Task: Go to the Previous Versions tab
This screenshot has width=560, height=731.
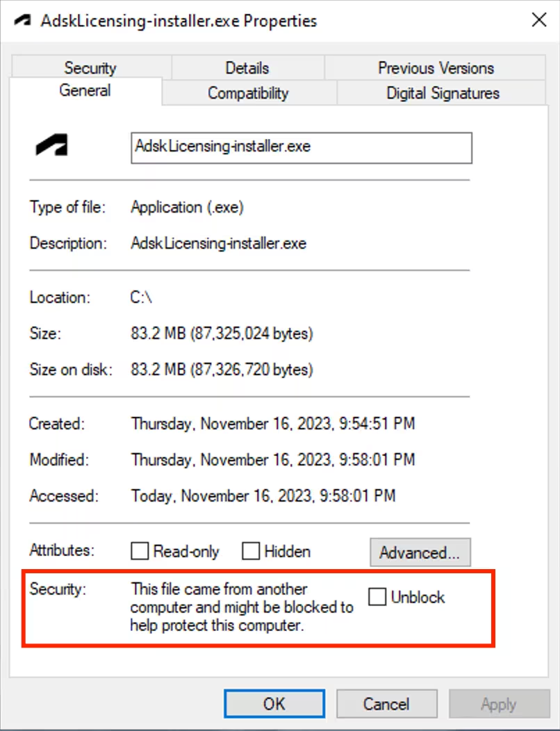Action: pyautogui.click(x=436, y=68)
